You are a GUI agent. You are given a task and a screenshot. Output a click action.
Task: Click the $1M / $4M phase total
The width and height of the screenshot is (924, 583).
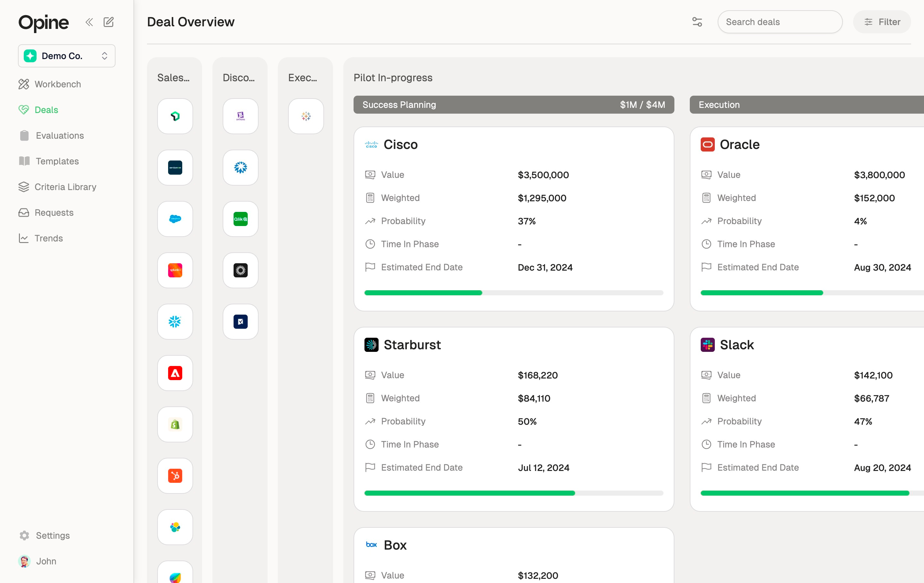click(642, 104)
